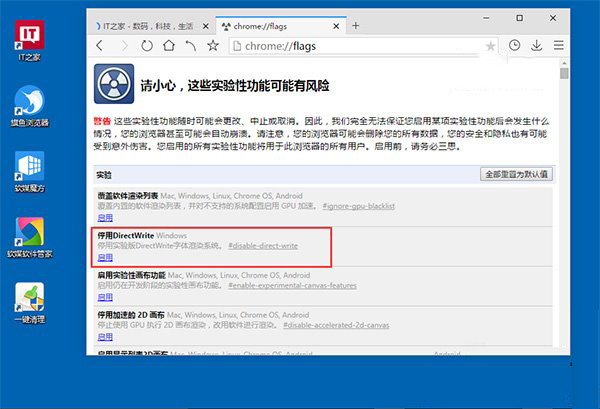This screenshot has height=409, width=600.
Task: Enable 覆盖软件渲染列表 flag
Action: (x=105, y=218)
